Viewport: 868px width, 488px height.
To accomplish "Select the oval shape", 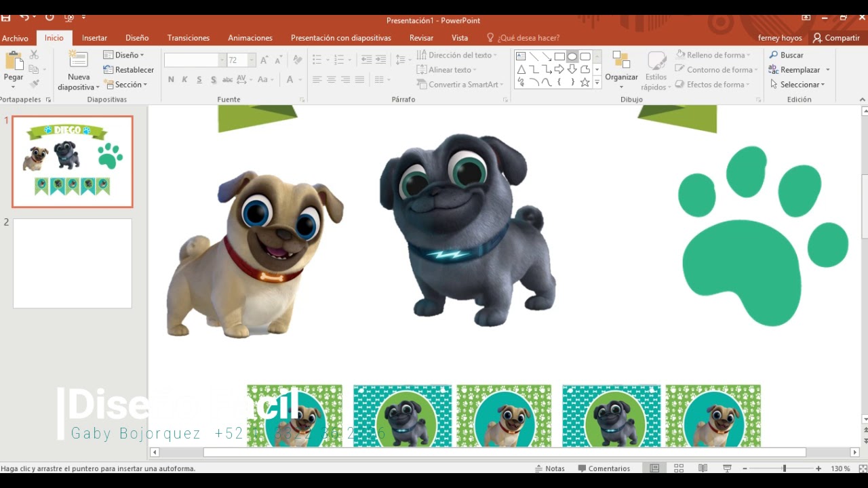I will click(572, 56).
